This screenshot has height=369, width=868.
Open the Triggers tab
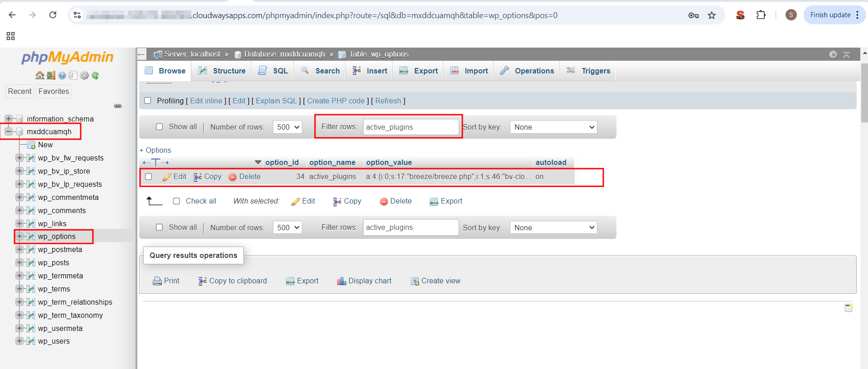588,71
